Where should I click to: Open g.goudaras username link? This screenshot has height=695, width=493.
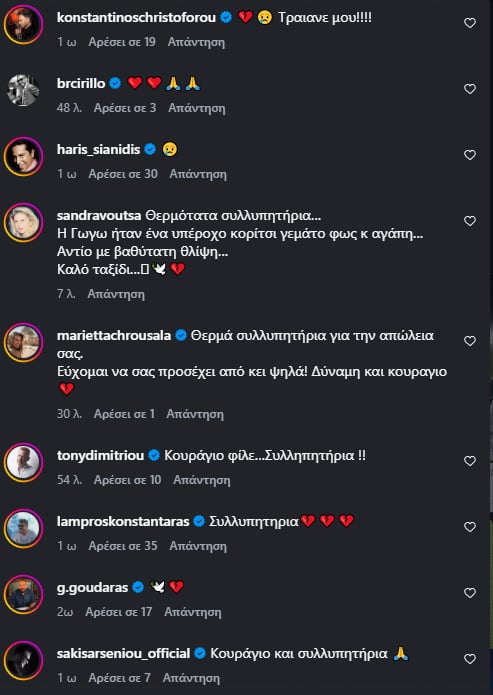(93, 588)
